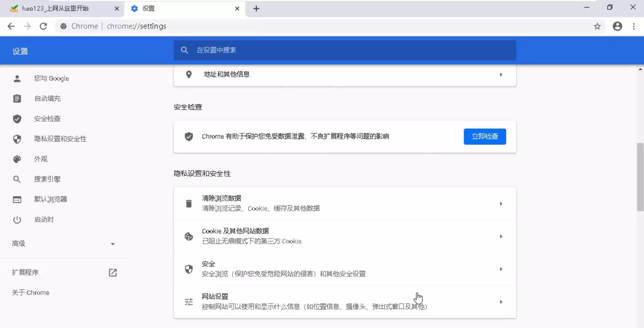644x328 pixels.
Task: Click the settings search field
Action: click(x=336, y=50)
